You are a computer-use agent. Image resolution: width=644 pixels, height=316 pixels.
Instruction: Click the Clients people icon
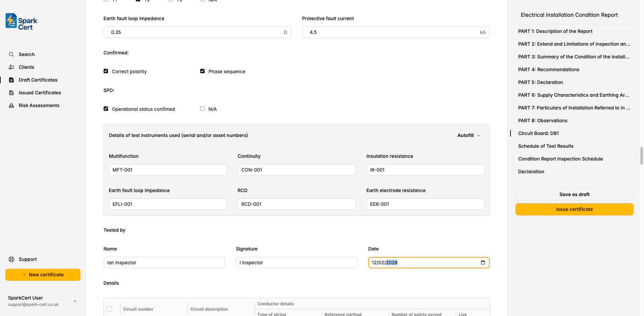pos(11,67)
